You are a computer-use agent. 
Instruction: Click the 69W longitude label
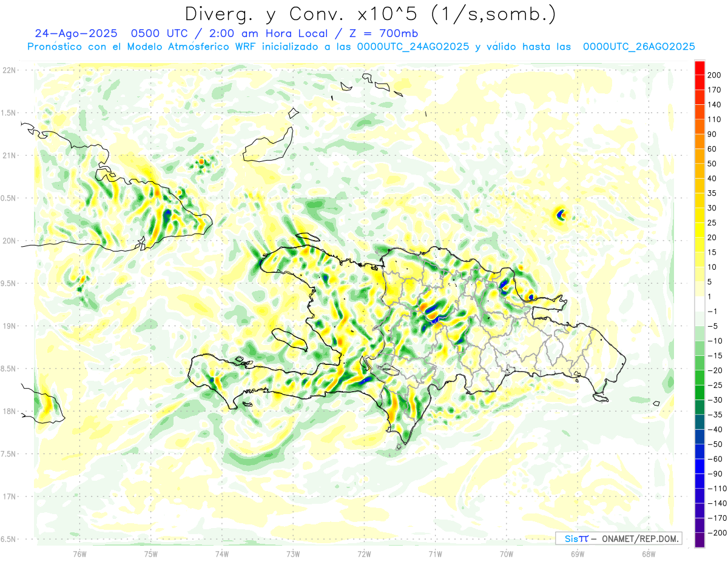[x=577, y=554]
